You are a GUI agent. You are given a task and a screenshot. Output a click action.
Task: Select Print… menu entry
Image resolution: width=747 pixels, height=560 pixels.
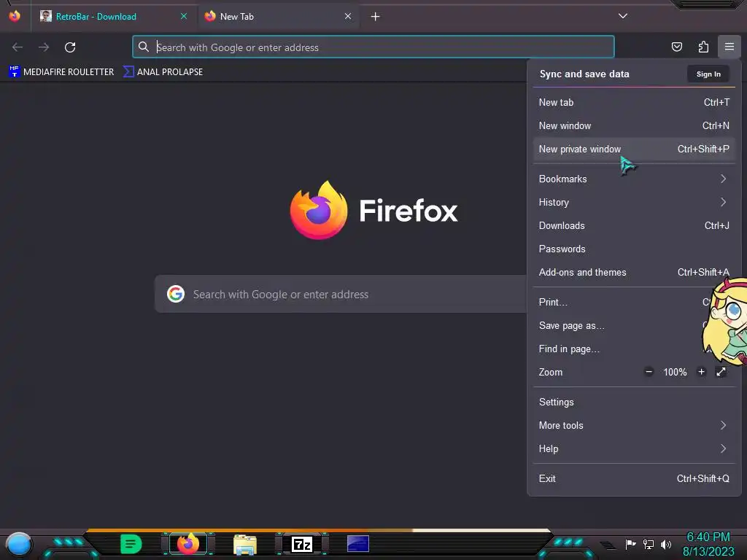[x=634, y=303]
